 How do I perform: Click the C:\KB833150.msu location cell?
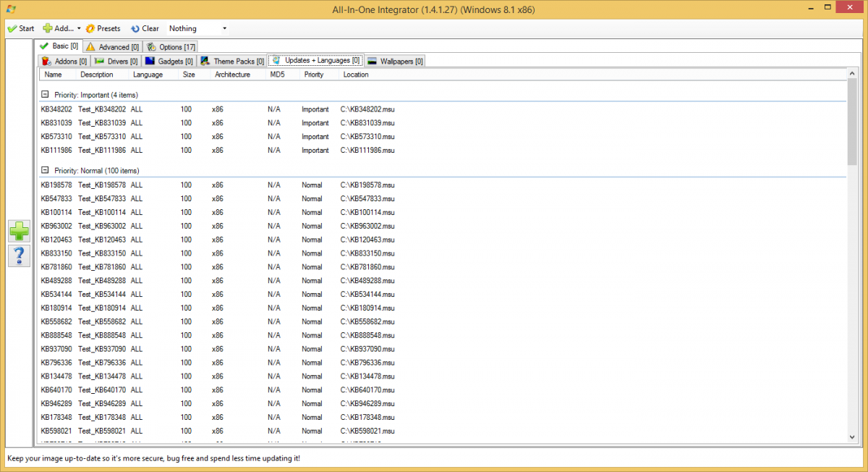tap(367, 253)
